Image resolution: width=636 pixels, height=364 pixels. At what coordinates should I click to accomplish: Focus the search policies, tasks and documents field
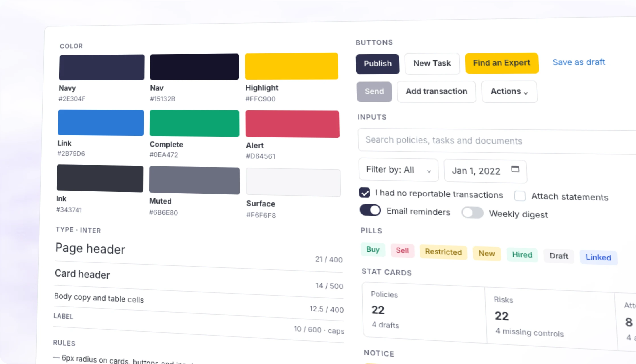coord(497,141)
